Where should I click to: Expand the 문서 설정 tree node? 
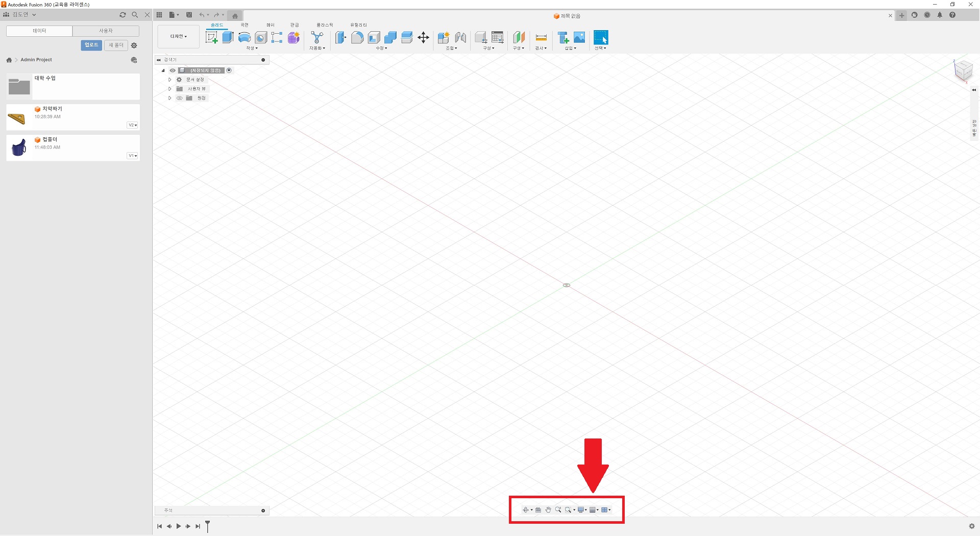(x=170, y=80)
